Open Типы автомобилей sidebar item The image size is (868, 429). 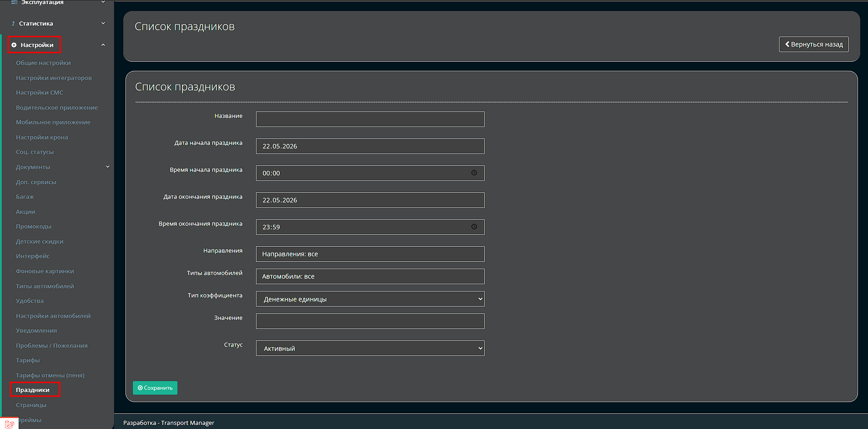pyautogui.click(x=45, y=286)
